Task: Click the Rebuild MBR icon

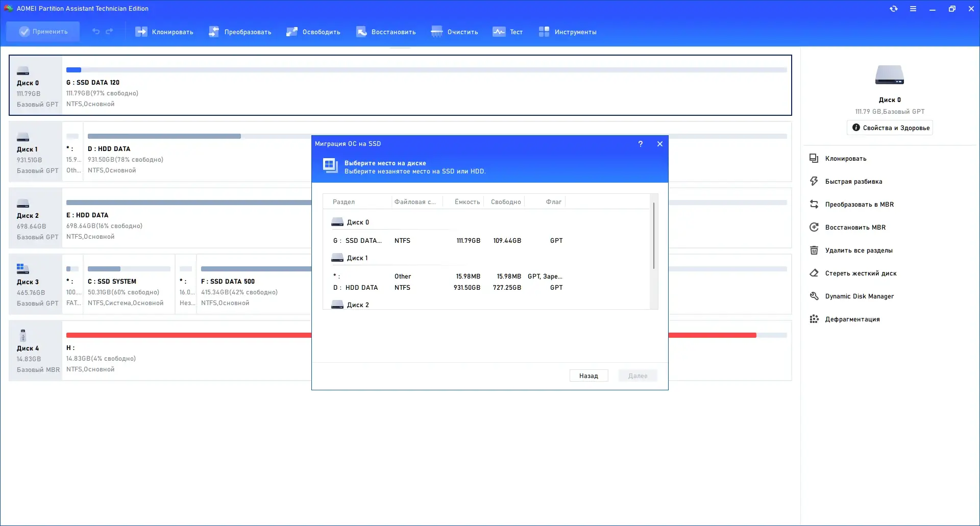Action: (814, 227)
